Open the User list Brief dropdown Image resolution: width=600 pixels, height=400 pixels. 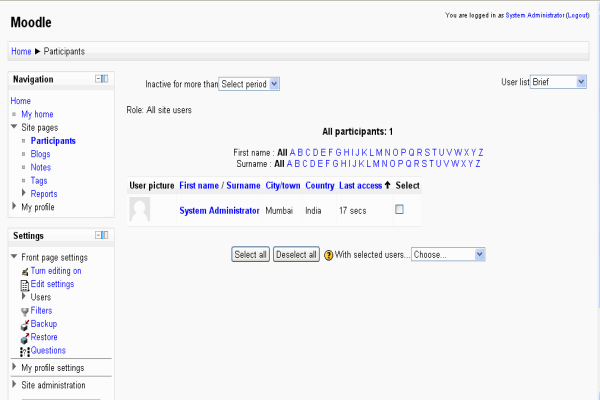(558, 82)
